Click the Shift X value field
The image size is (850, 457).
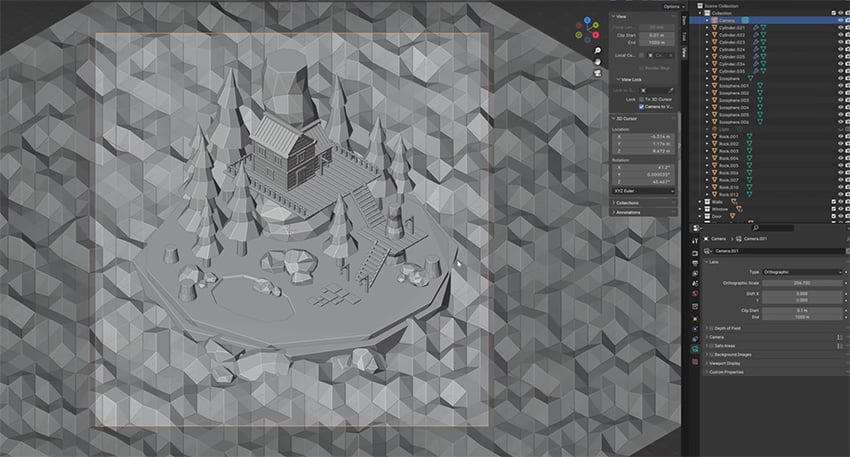point(803,294)
